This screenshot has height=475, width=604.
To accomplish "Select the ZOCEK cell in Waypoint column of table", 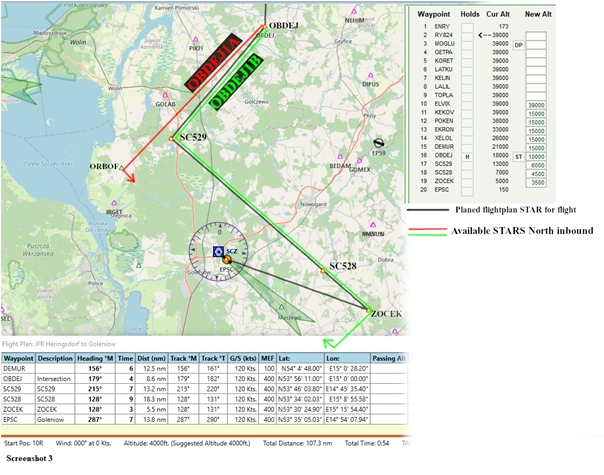I will [x=18, y=409].
